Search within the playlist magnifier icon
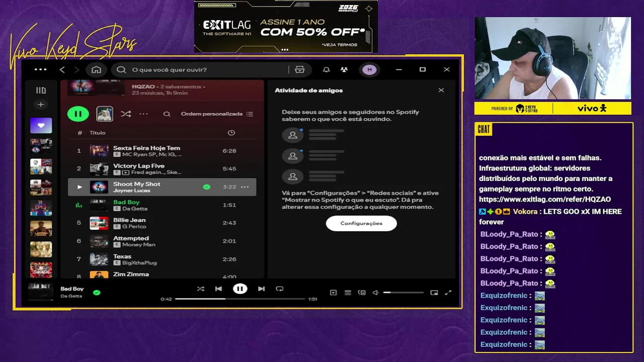644x362 pixels. [167, 114]
